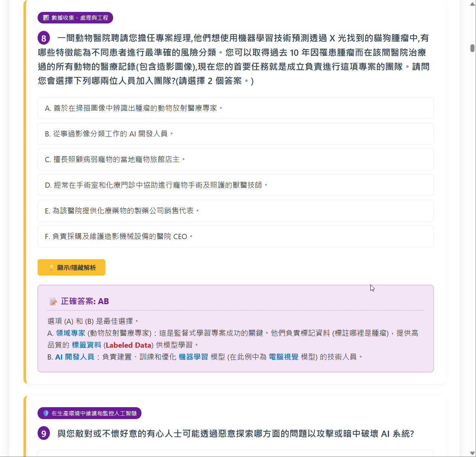Click the vertical scrollbar thumb
The image size is (476, 457).
click(x=472, y=48)
